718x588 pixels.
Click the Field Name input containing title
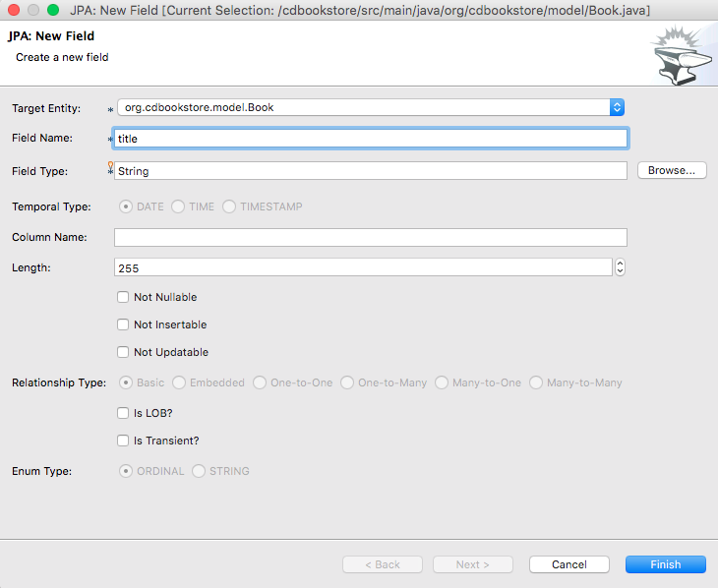(371, 139)
